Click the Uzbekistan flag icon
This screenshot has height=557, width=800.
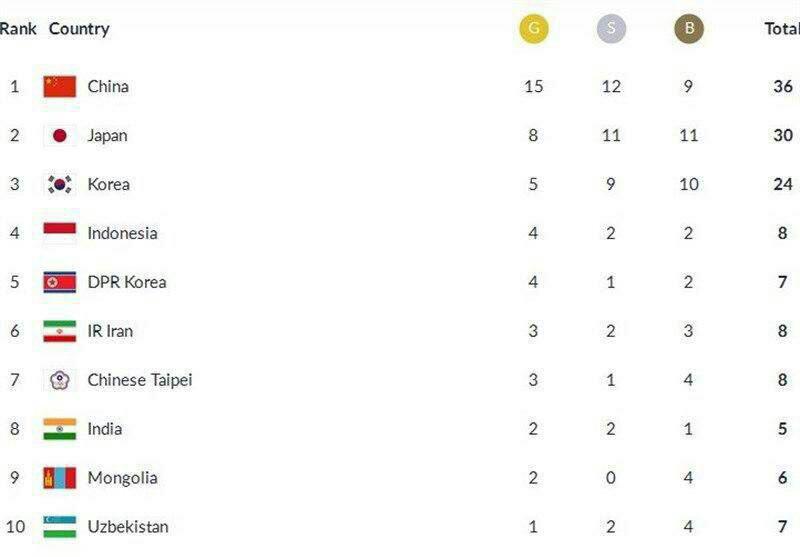(x=60, y=527)
